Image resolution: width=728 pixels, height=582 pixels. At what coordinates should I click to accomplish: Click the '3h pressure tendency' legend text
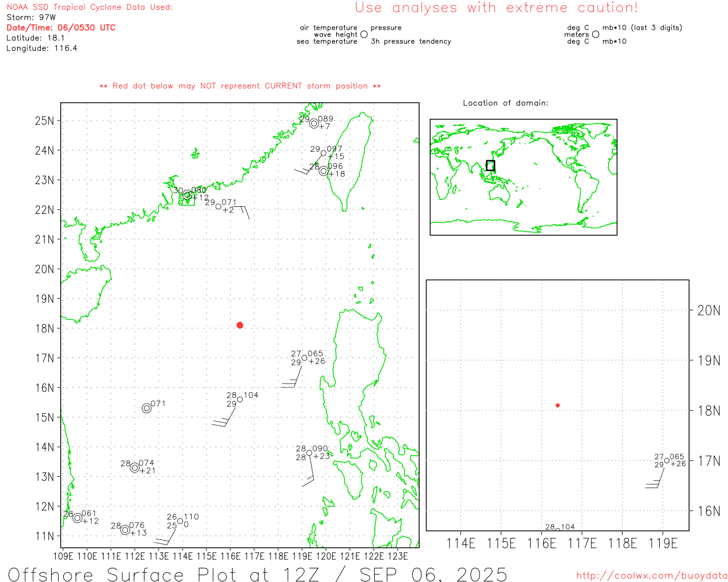[x=411, y=41]
